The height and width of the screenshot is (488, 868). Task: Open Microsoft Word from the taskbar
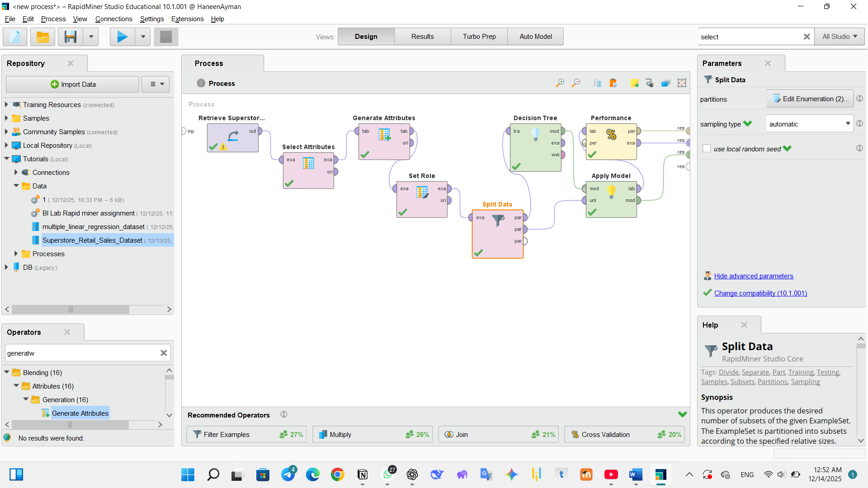pyautogui.click(x=636, y=474)
